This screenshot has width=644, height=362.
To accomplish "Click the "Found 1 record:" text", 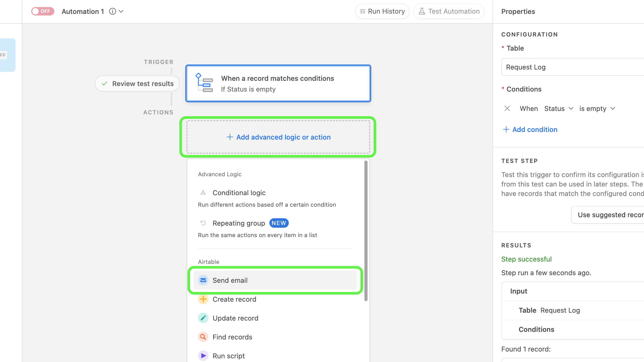I will click(x=526, y=349).
